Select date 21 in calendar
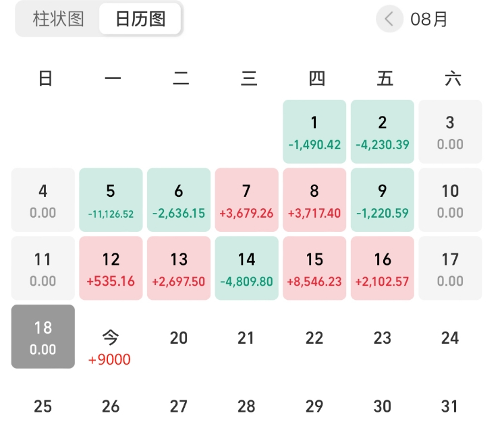 [x=246, y=338]
